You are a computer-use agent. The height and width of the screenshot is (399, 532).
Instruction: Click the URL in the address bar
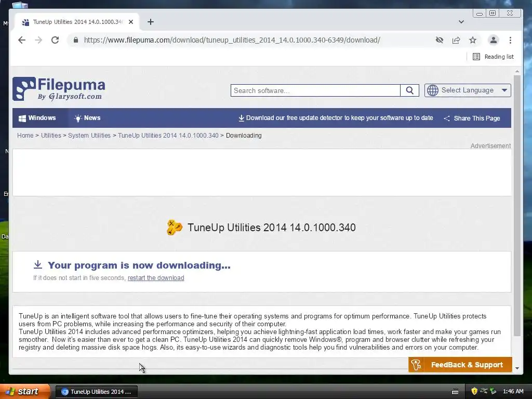point(232,40)
